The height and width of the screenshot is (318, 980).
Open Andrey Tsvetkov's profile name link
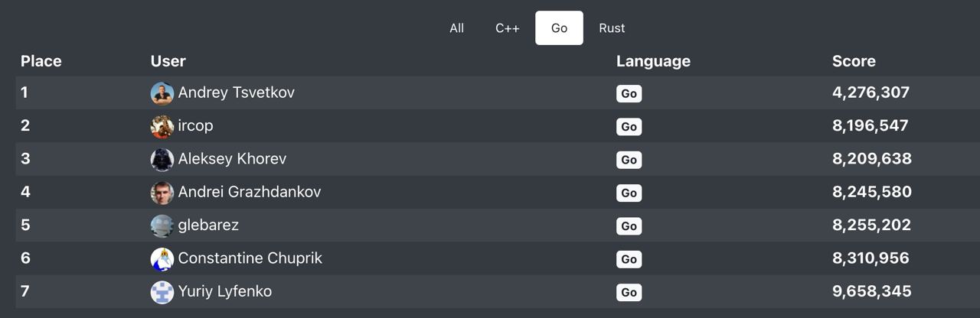(x=236, y=92)
